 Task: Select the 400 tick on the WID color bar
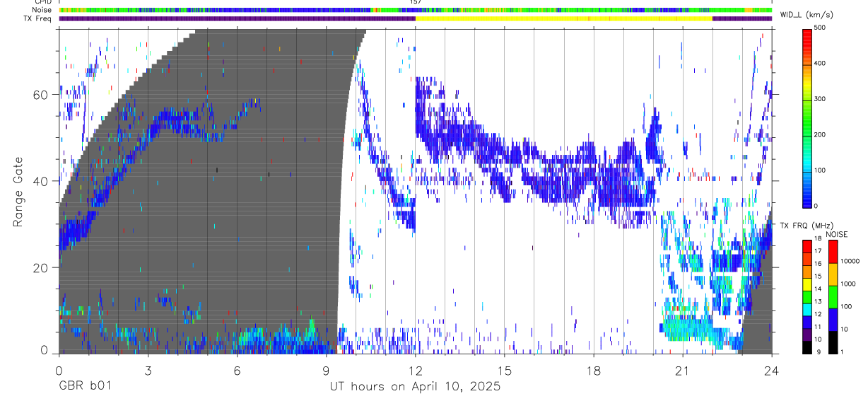point(821,63)
